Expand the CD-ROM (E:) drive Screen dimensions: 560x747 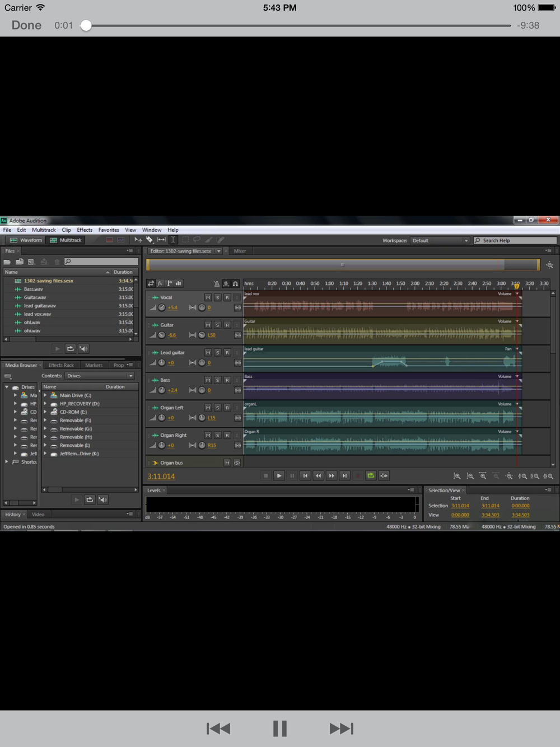tap(45, 412)
